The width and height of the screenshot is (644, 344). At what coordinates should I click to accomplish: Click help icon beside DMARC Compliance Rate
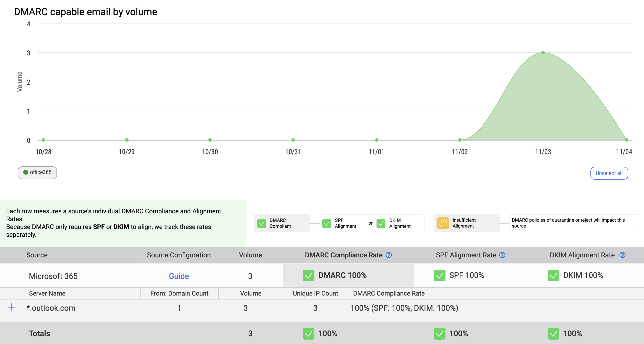tap(389, 255)
